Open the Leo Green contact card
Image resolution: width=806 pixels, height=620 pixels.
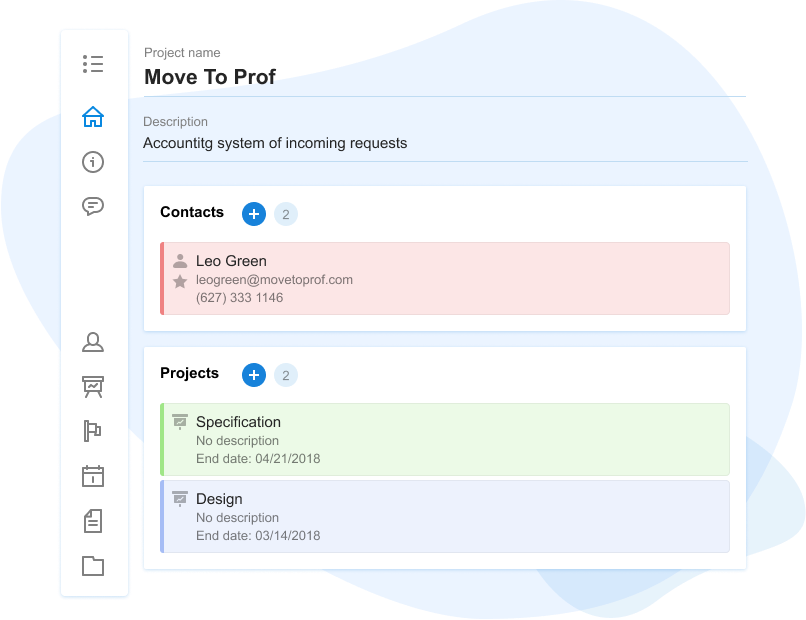pyautogui.click(x=450, y=279)
